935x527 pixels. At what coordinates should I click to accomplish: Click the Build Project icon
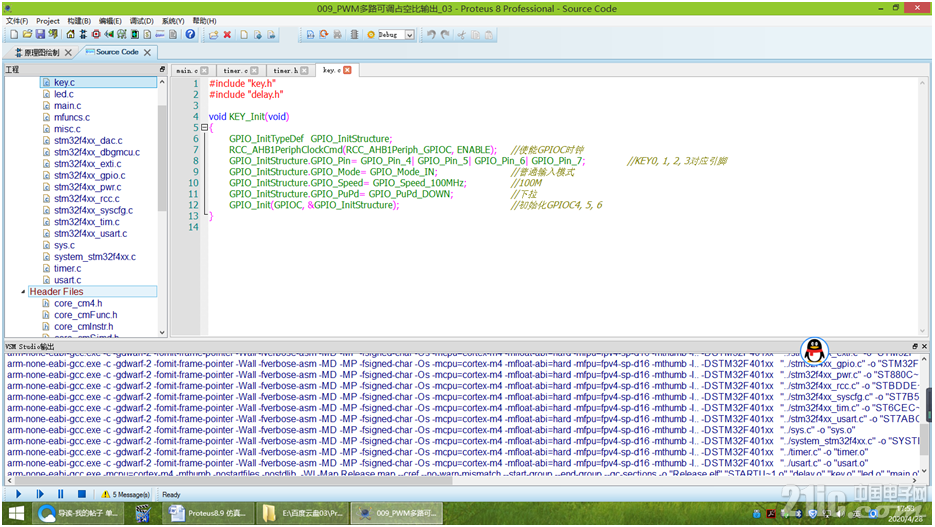coord(310,35)
